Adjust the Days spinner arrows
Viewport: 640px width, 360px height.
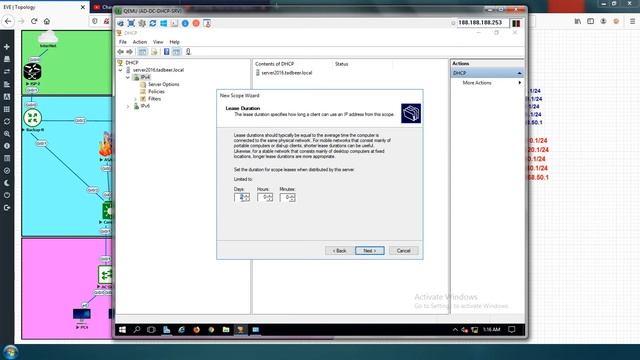(247, 198)
